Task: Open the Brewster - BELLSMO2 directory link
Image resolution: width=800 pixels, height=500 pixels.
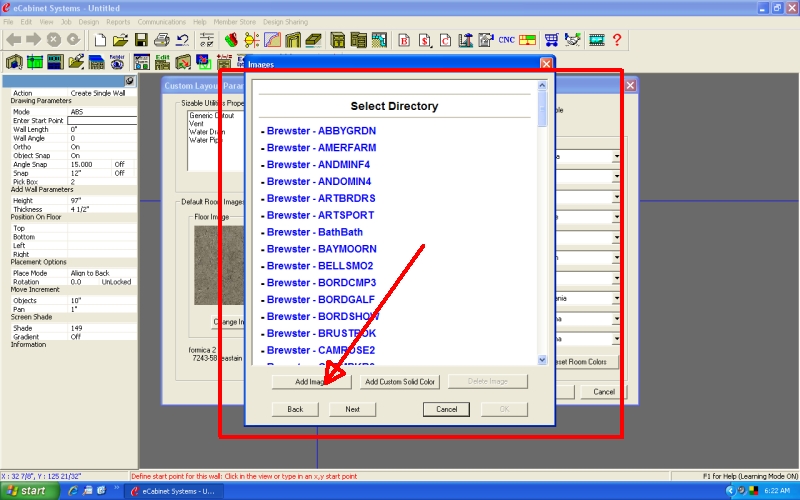Action: tap(319, 266)
